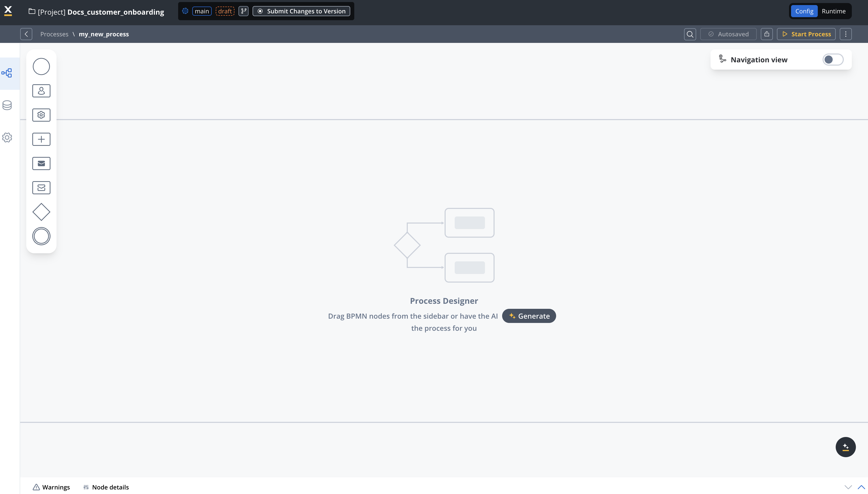
Task: Select the End Event double-circle node
Action: (41, 236)
